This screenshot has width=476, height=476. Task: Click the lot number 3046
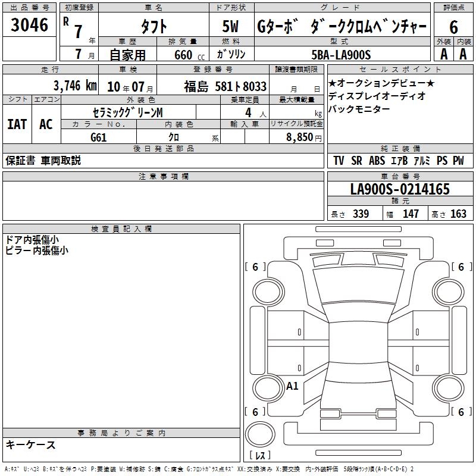(x=29, y=25)
